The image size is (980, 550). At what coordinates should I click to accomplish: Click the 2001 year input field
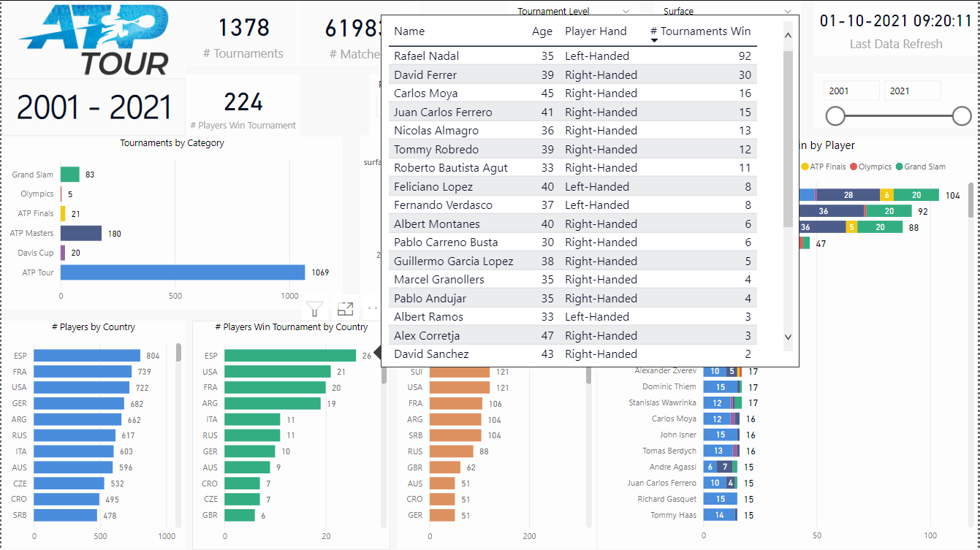point(851,90)
